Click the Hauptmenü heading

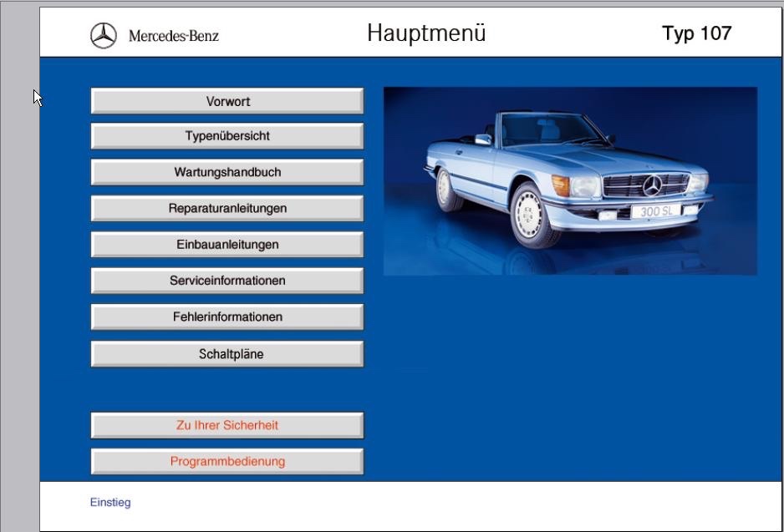(x=426, y=33)
